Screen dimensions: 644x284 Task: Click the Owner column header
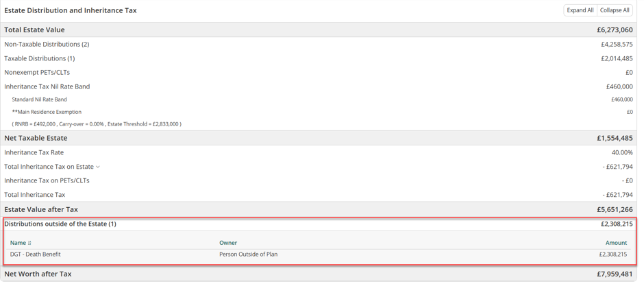228,243
